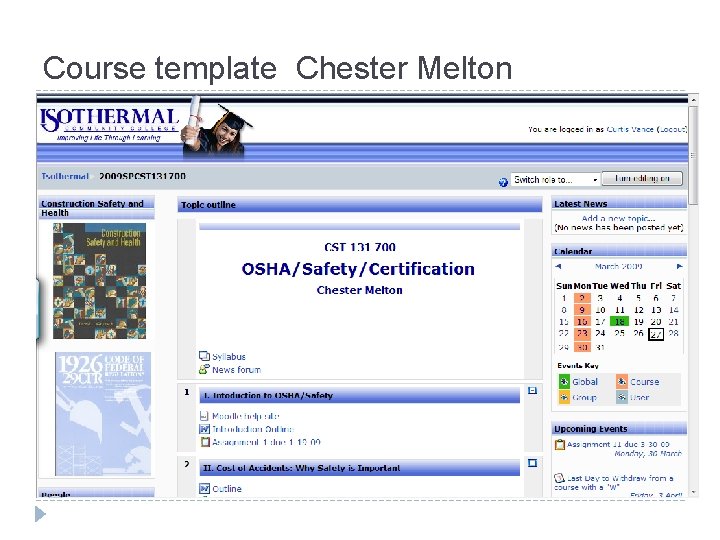Click the Global events key label

pos(585,382)
